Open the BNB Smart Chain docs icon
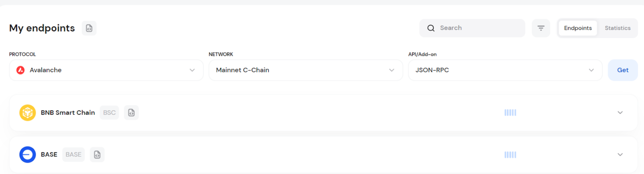Image resolution: width=644 pixels, height=174 pixels. click(131, 113)
